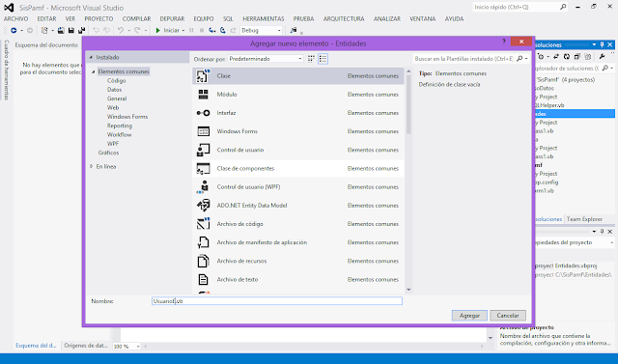Click the Undo toolbar arrow
This screenshot has height=364, width=618.
(121, 30)
